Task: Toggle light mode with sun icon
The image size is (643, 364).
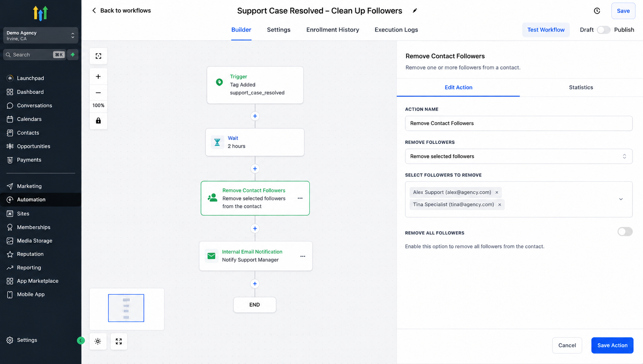Action: 98,341
